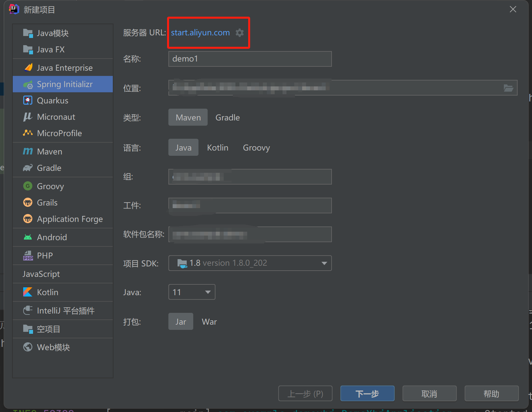Click the Java模块 folder icon
532x412 pixels.
[28, 33]
